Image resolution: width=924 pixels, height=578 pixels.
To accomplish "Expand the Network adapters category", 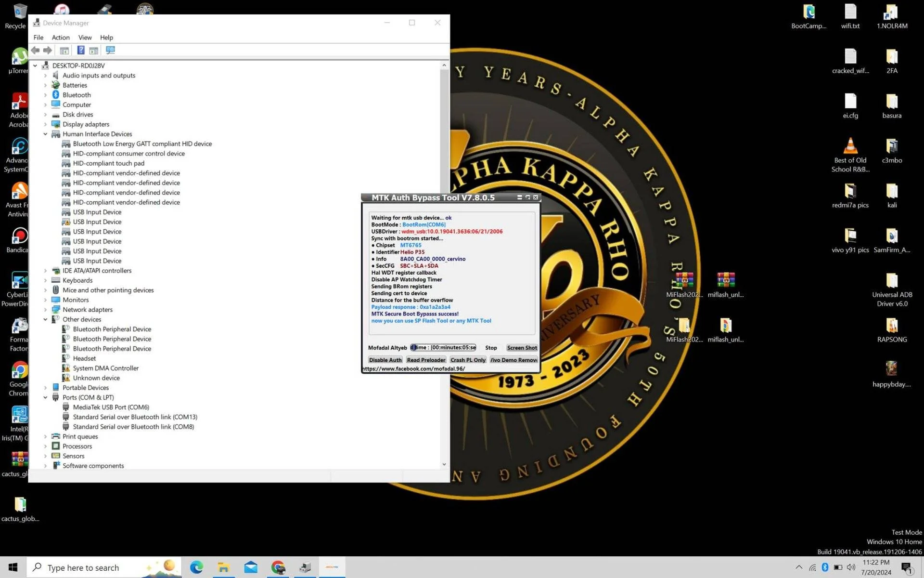I will [x=45, y=310].
